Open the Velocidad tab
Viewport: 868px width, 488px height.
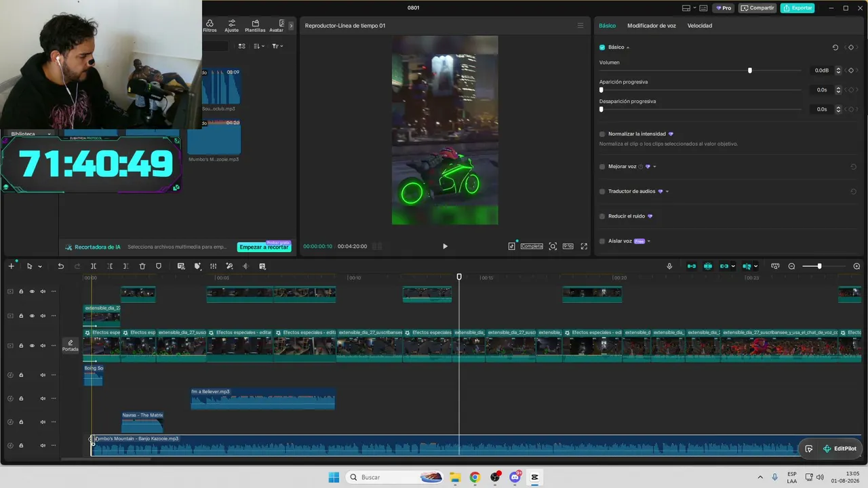pyautogui.click(x=700, y=26)
